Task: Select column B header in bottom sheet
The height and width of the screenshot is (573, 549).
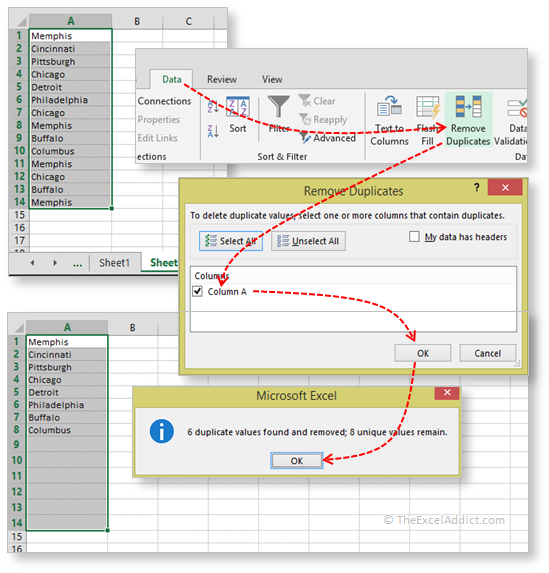Action: click(133, 327)
